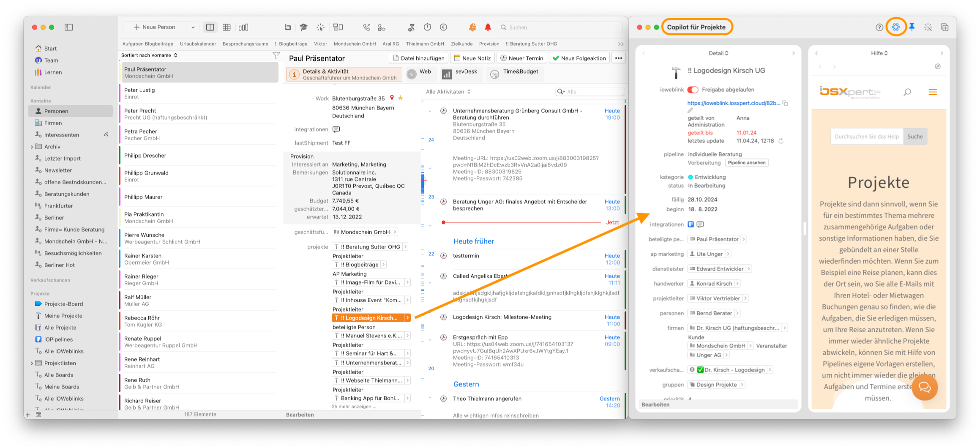The image size is (980, 446).
Task: Click the Neue Notiz button
Action: tap(472, 58)
